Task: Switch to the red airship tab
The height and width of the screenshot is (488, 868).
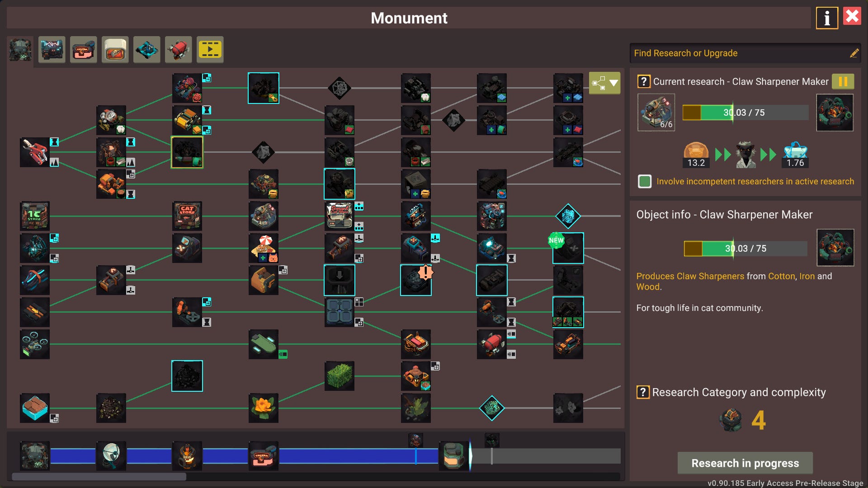Action: coord(178,50)
